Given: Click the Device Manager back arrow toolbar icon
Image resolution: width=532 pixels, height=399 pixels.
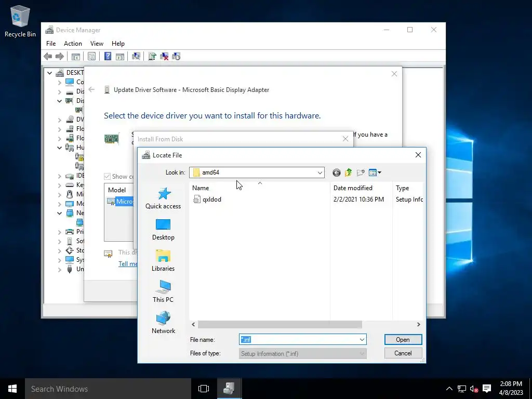Looking at the screenshot, I should [48, 56].
